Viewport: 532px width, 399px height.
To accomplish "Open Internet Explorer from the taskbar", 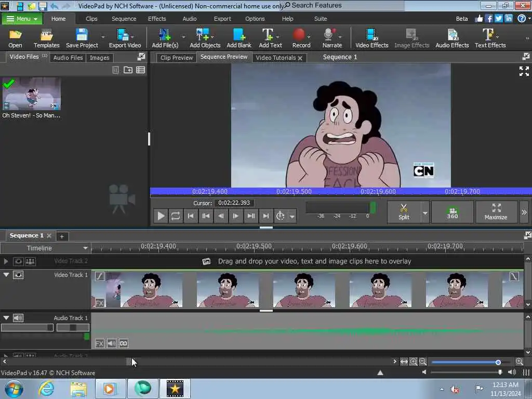I will 46,389.
